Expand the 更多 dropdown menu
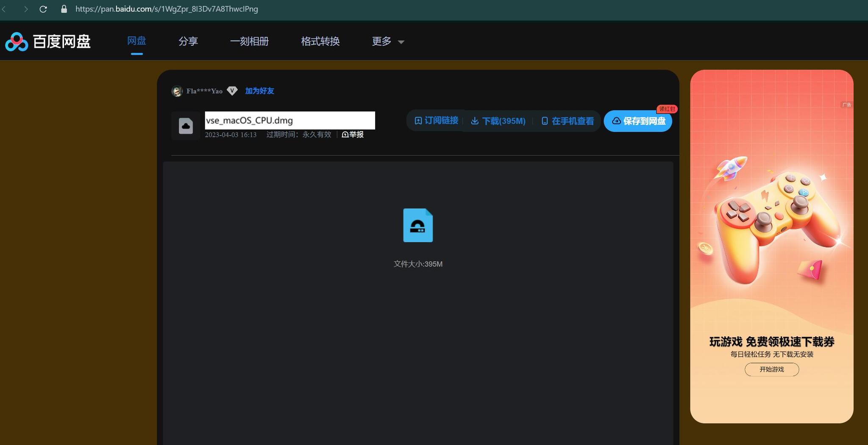Image resolution: width=868 pixels, height=445 pixels. [x=388, y=42]
